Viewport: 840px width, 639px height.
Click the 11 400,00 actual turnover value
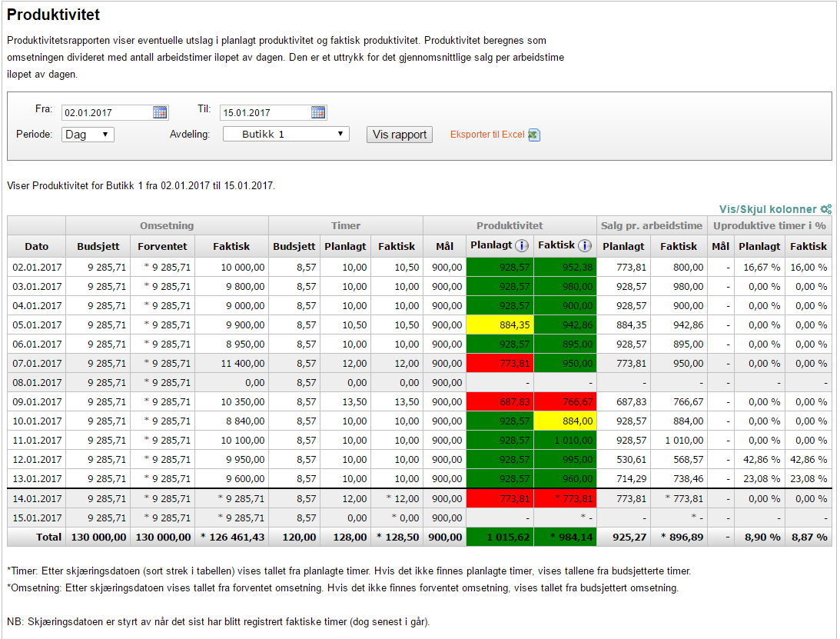tap(243, 364)
